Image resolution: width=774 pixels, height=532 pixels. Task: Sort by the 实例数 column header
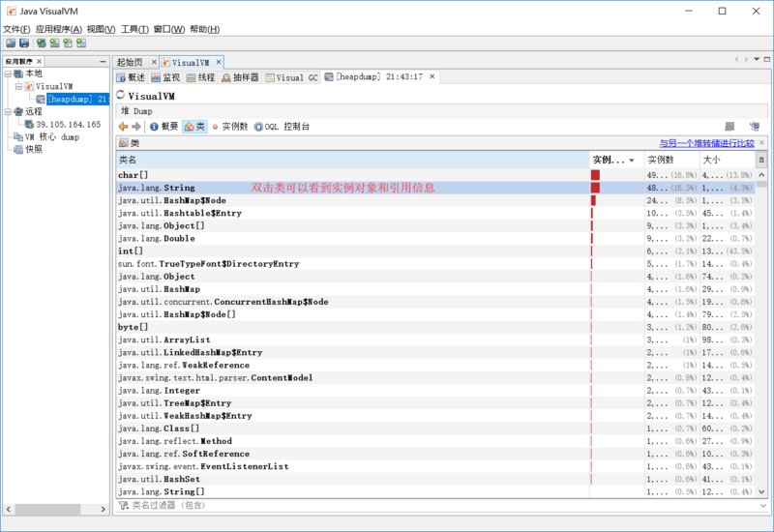[672, 160]
